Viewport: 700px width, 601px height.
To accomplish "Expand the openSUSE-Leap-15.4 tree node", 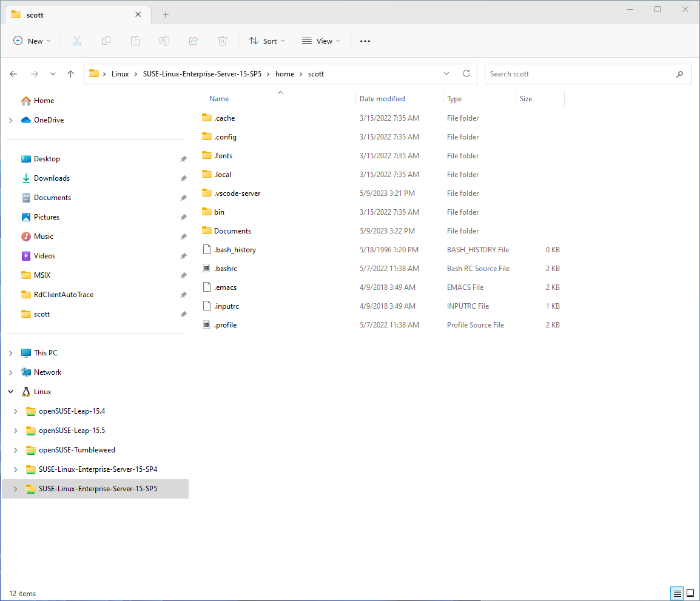I will [x=16, y=411].
